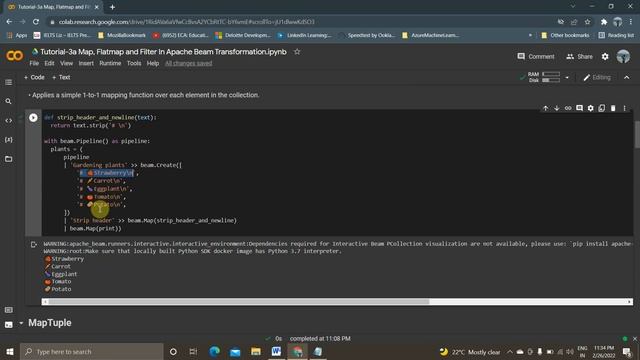This screenshot has width=640, height=360.
Task: Move cell up with arrow icon
Action: point(546,108)
